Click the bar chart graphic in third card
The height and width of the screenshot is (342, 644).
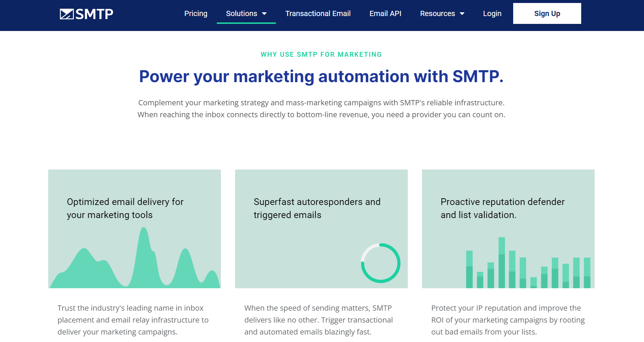(528, 262)
